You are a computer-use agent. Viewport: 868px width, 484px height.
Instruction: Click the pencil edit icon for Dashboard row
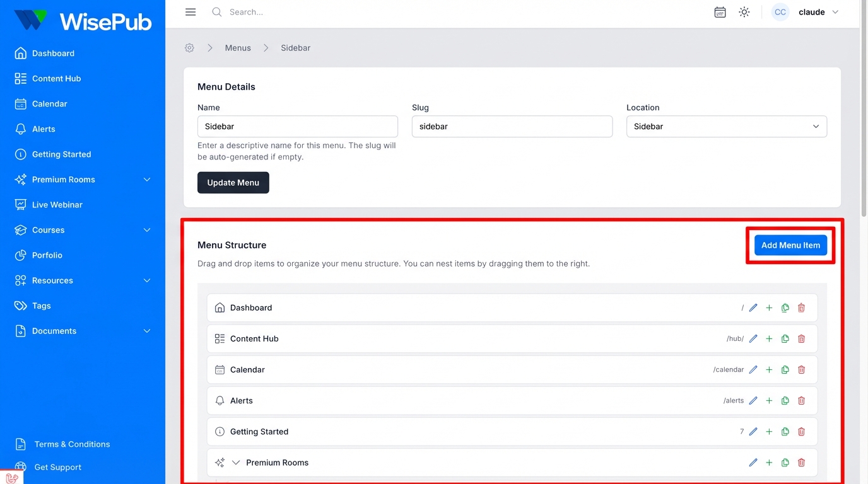point(753,308)
